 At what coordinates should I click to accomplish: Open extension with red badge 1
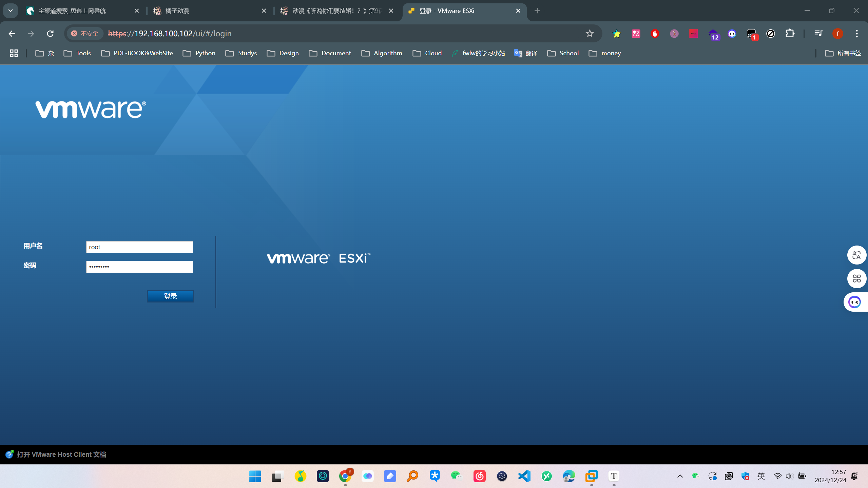click(752, 34)
